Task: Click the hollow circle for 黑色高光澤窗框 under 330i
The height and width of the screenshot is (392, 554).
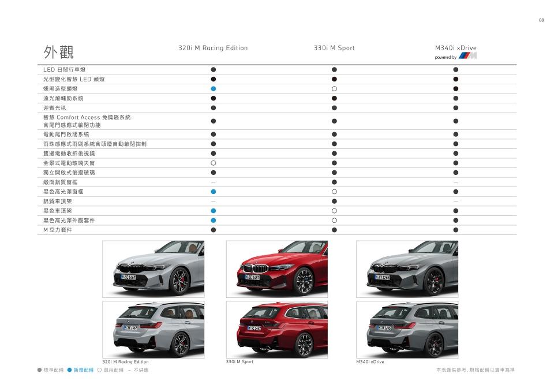Action: click(334, 192)
